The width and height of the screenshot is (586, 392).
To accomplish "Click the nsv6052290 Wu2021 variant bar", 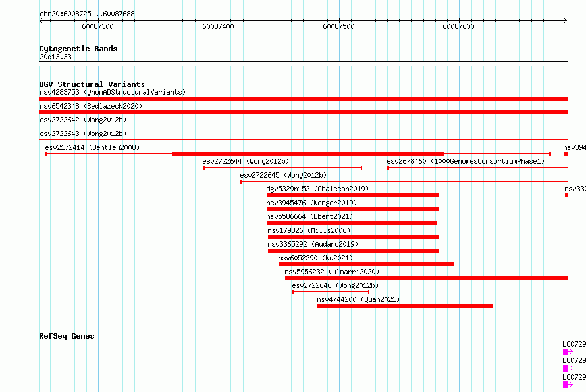I will [x=366, y=264].
